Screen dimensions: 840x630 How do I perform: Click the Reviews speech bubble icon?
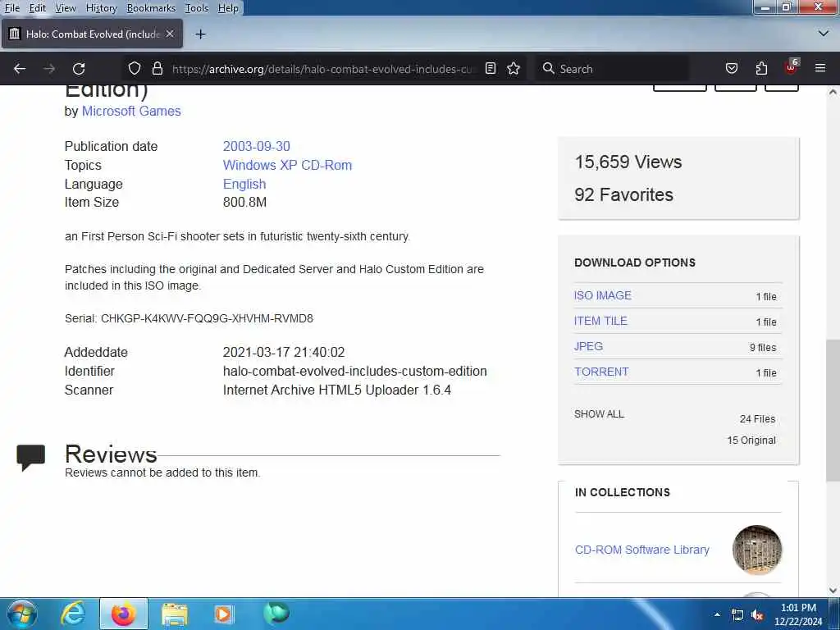click(x=30, y=458)
